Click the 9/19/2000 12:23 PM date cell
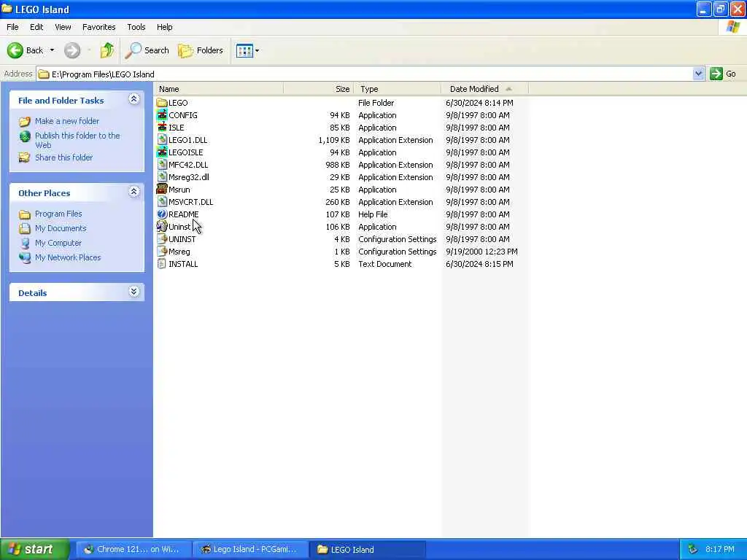 click(x=481, y=252)
